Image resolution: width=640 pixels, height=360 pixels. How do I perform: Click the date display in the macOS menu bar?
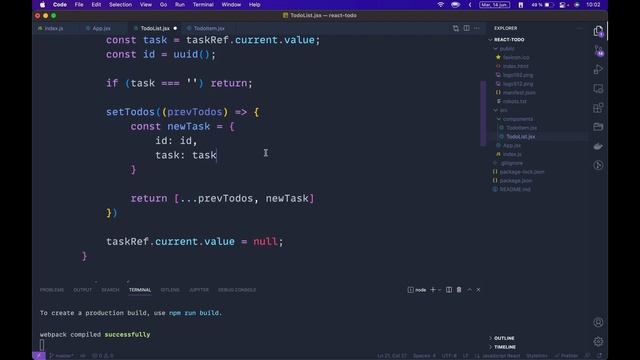[x=494, y=5]
